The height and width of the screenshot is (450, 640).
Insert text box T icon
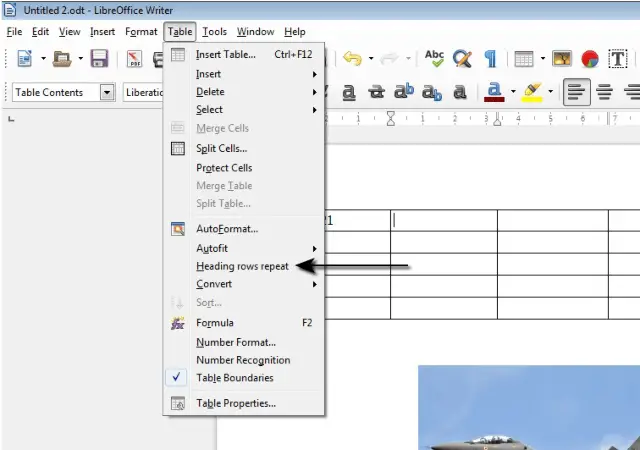pyautogui.click(x=618, y=59)
